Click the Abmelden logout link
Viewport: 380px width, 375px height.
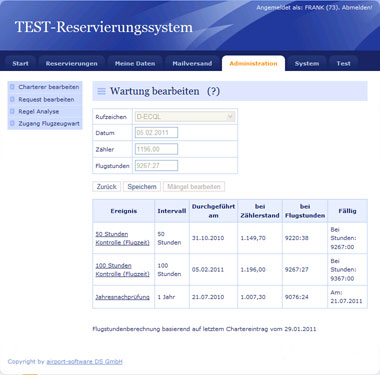tap(357, 7)
